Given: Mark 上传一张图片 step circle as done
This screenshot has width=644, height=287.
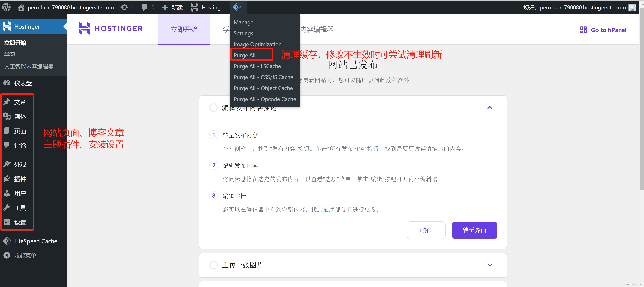Looking at the screenshot, I should coord(213,265).
